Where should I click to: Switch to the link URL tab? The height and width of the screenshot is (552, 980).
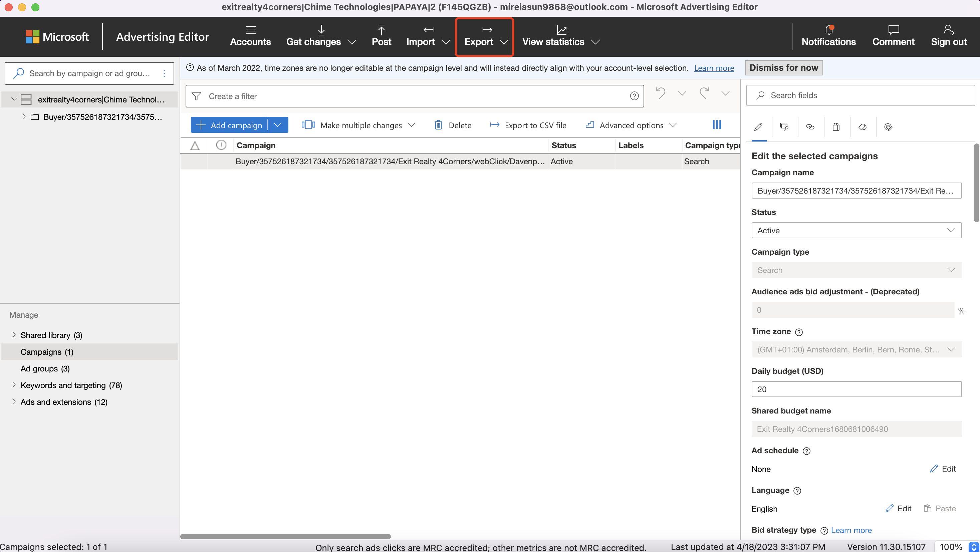point(810,127)
